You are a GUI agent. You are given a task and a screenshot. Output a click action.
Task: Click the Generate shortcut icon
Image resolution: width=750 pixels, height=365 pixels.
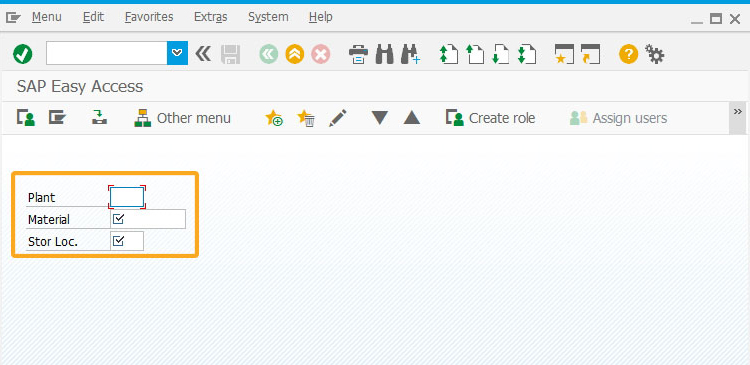[x=590, y=54]
